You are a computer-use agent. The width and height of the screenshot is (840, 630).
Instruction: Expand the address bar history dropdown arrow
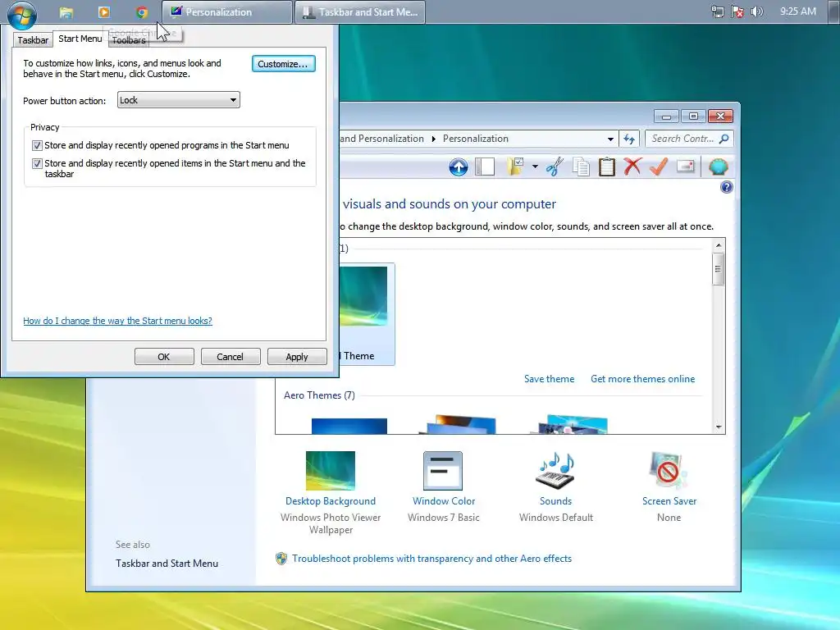click(x=610, y=139)
